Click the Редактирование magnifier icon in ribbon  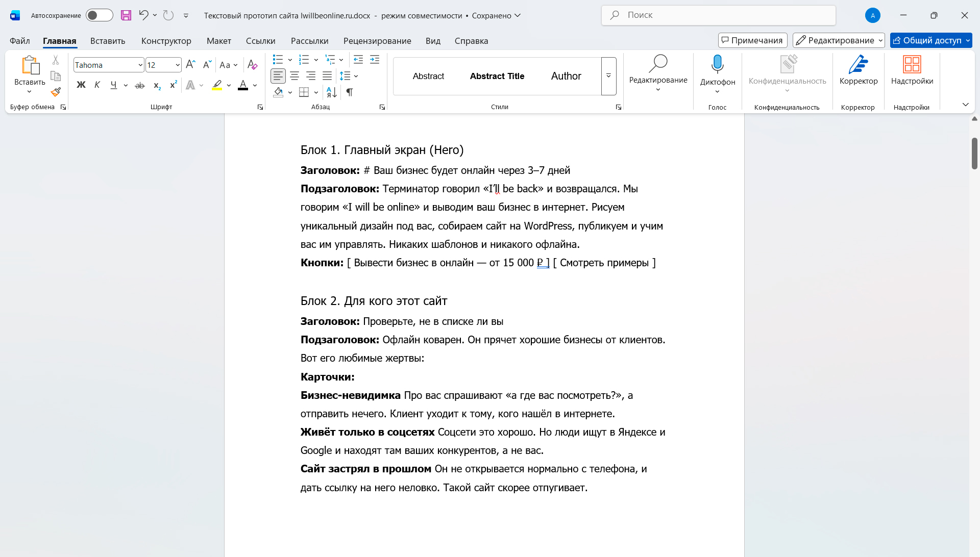658,64
